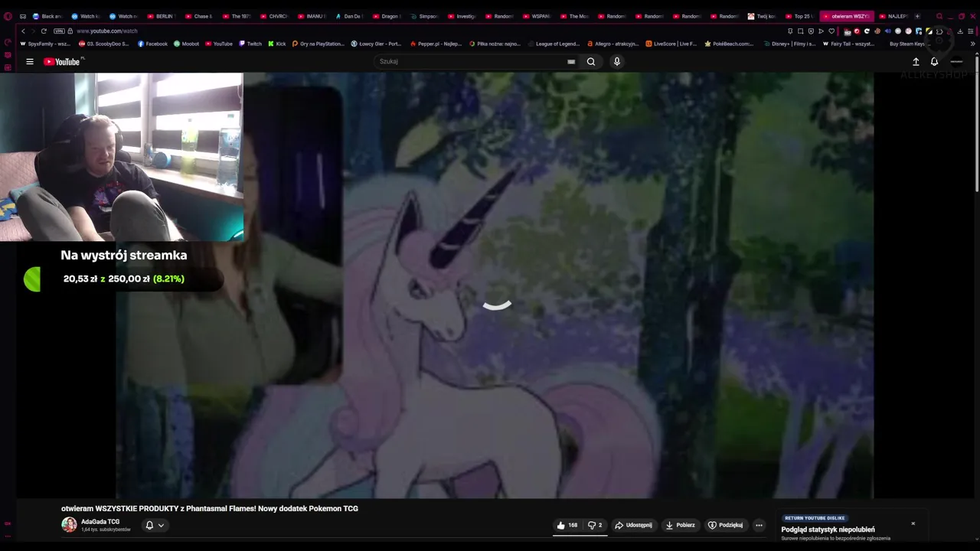Open the PokéBeach.com bookmark

[729, 44]
